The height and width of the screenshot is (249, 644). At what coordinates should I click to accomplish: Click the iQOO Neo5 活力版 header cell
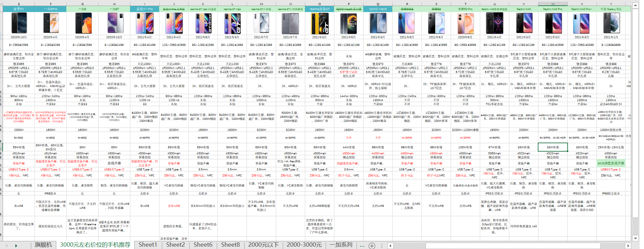349,9
